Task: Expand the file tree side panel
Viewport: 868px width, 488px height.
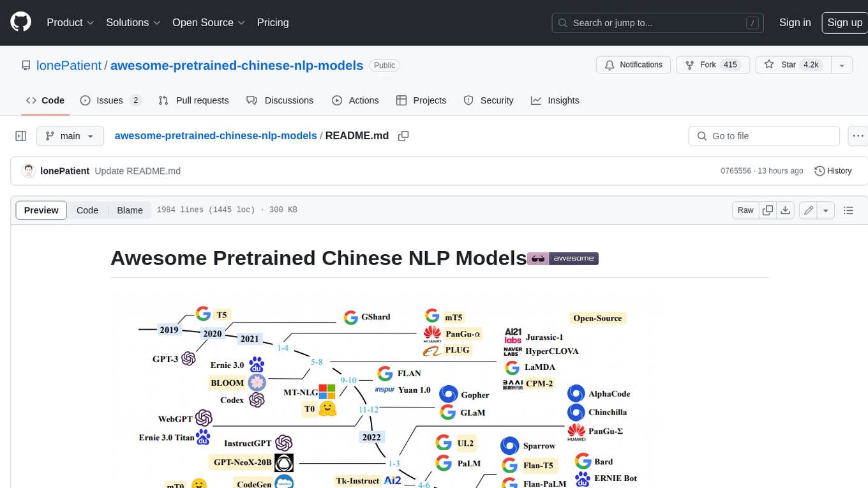Action: (20, 136)
